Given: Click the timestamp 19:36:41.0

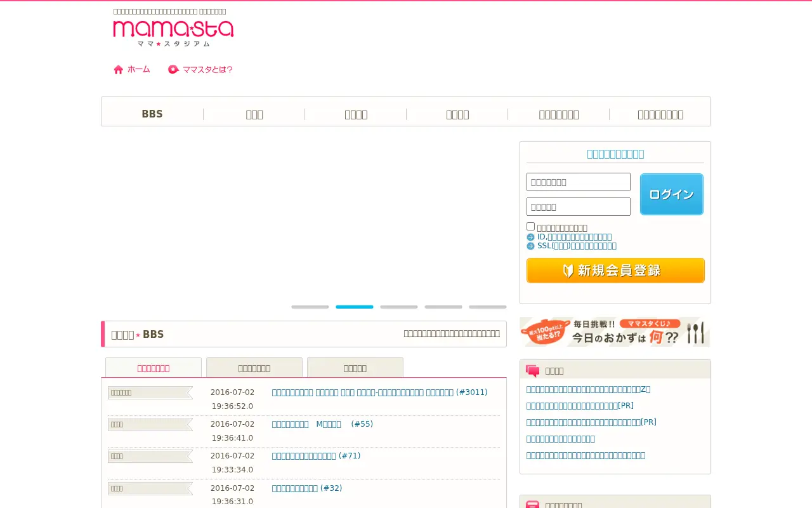Looking at the screenshot, I should click(232, 438).
